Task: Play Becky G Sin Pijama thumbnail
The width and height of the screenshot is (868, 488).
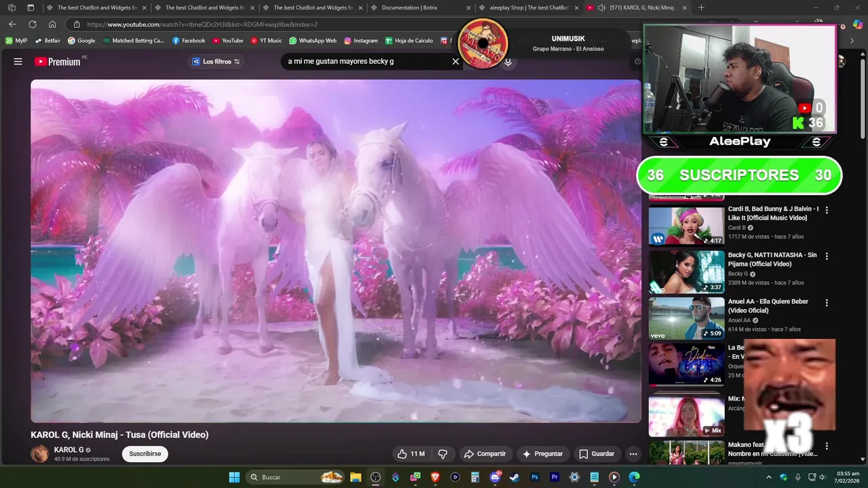Action: pyautogui.click(x=686, y=271)
